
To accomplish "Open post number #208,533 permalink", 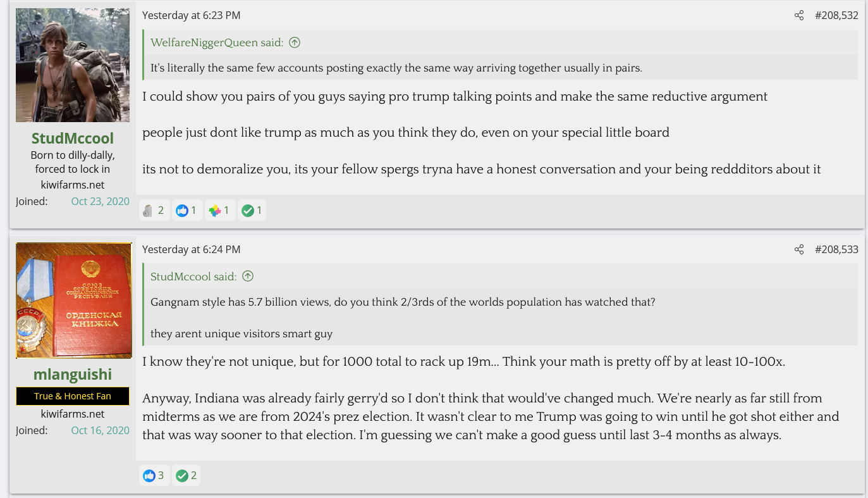I will pos(836,249).
